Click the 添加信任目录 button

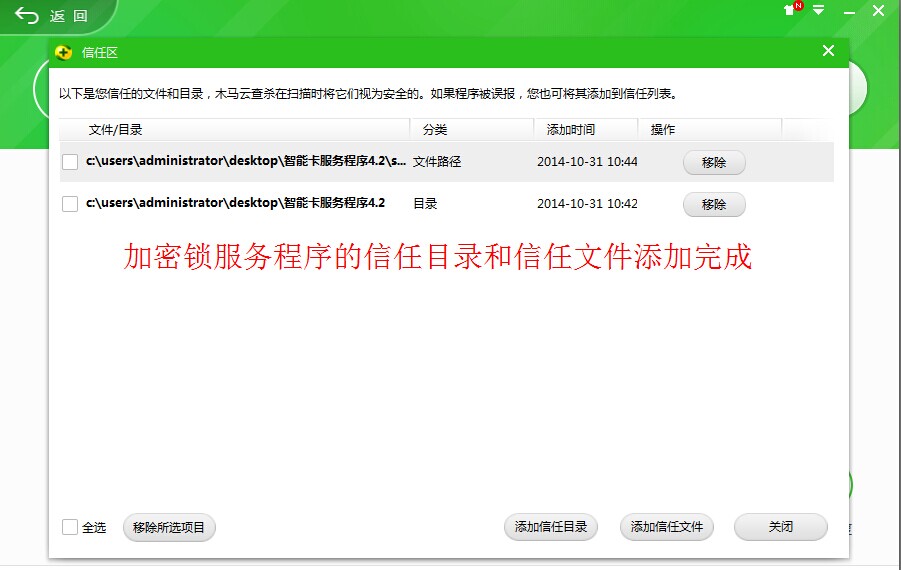[x=551, y=527]
